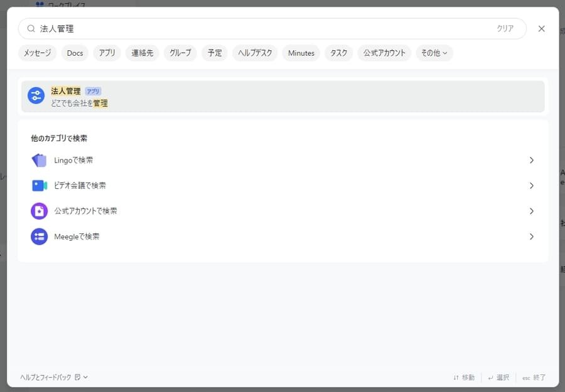Filter results by アプリ
The height and width of the screenshot is (392, 565).
107,53
